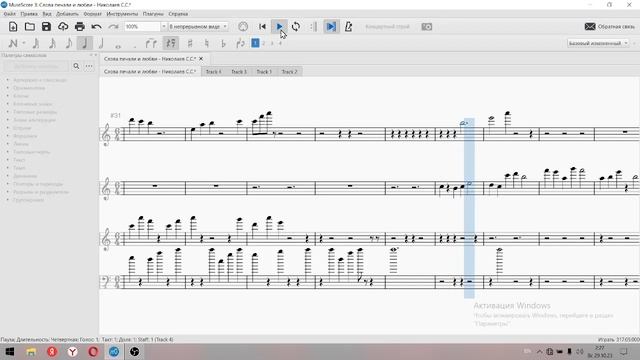
Task: Toggle note input mode (N icon)
Action: [13, 43]
